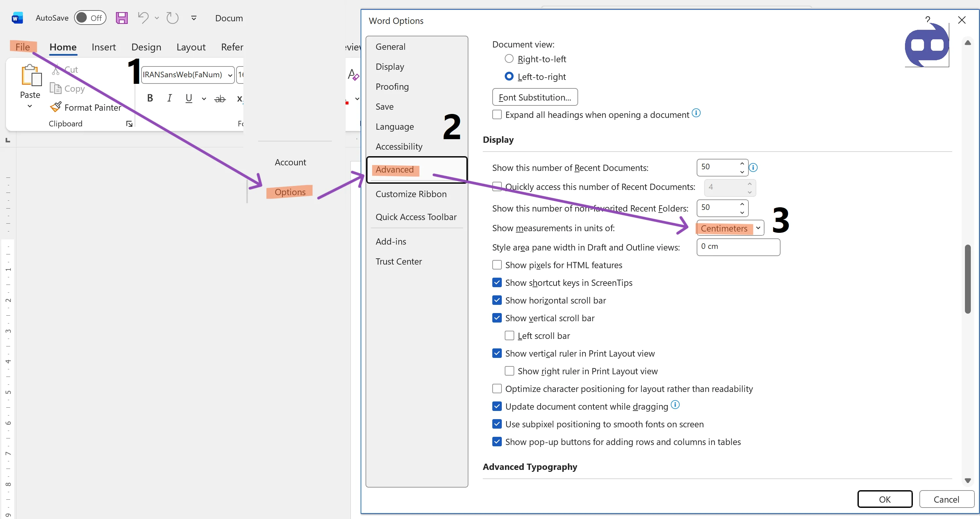
Task: Switch to the Design tab
Action: tap(146, 47)
